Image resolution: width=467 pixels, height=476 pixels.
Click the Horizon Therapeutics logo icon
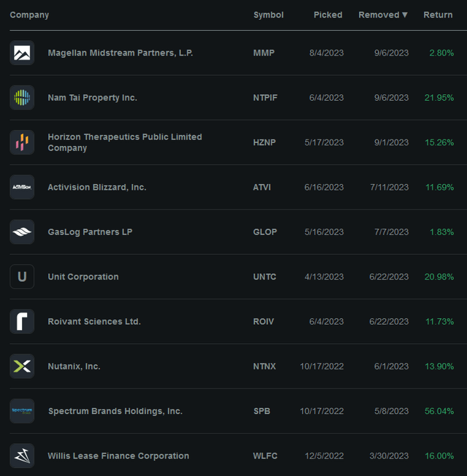click(22, 142)
